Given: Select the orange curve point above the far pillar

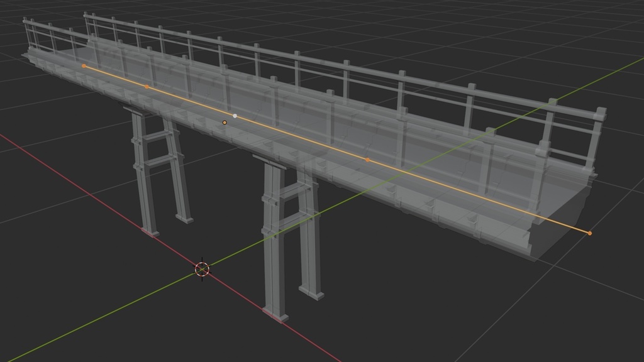Looking at the screenshot, I should 147,87.
